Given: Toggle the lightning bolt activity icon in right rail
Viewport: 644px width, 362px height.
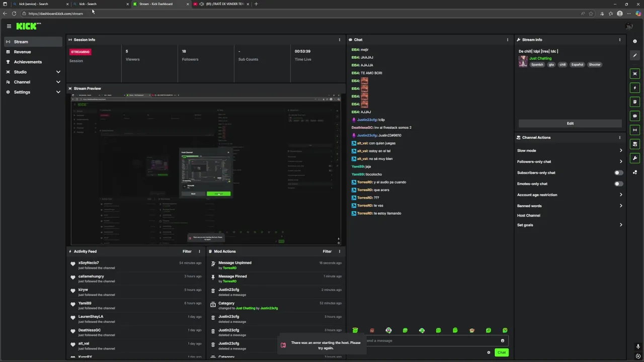Looking at the screenshot, I should click(x=635, y=88).
